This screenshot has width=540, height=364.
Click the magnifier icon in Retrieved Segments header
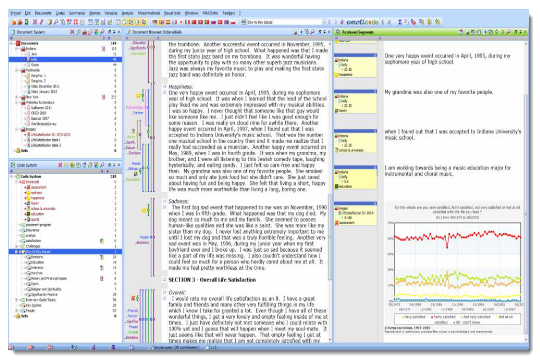tap(508, 32)
